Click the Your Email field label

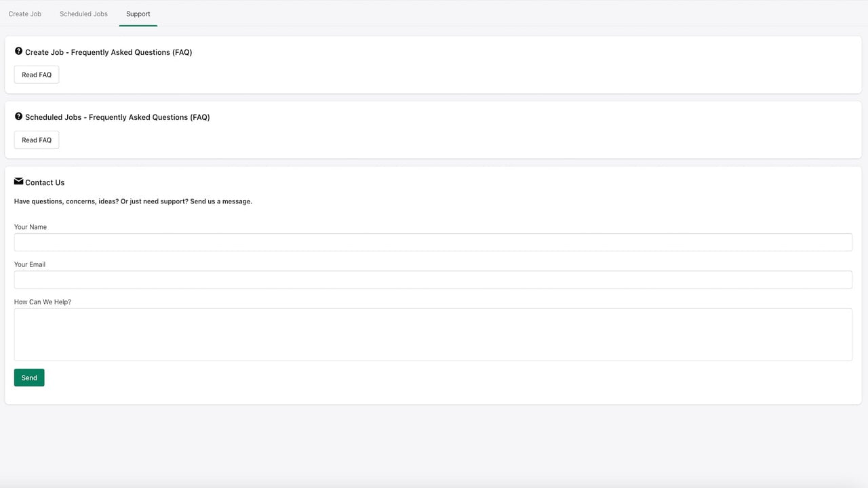click(x=30, y=264)
